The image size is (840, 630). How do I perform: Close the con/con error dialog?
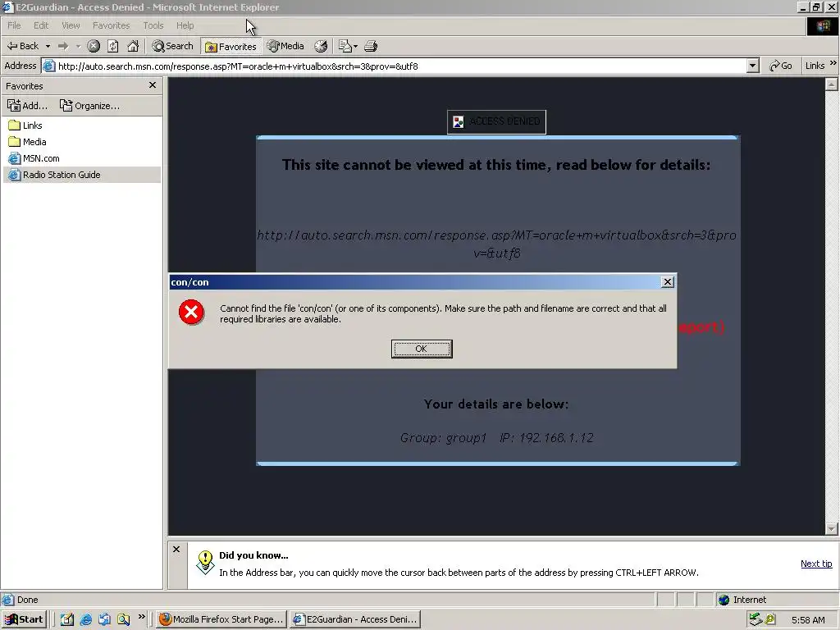click(668, 282)
